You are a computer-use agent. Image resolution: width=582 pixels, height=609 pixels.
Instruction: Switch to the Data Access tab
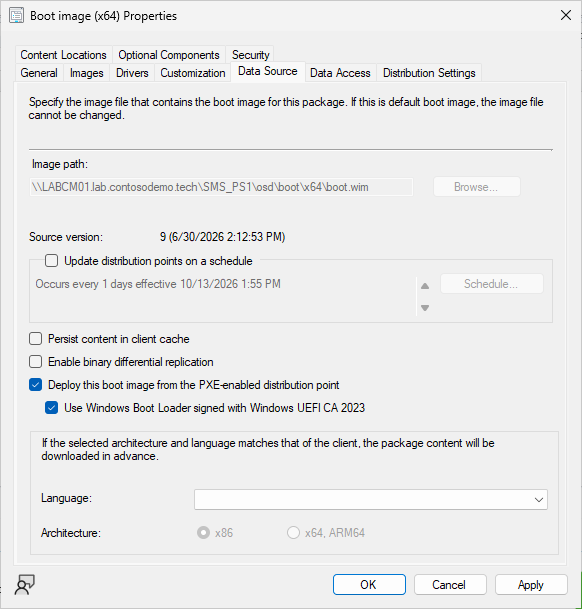tap(340, 73)
